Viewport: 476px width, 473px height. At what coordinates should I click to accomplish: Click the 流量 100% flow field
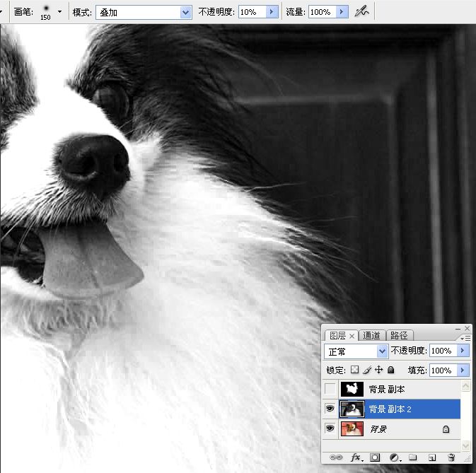pos(322,12)
